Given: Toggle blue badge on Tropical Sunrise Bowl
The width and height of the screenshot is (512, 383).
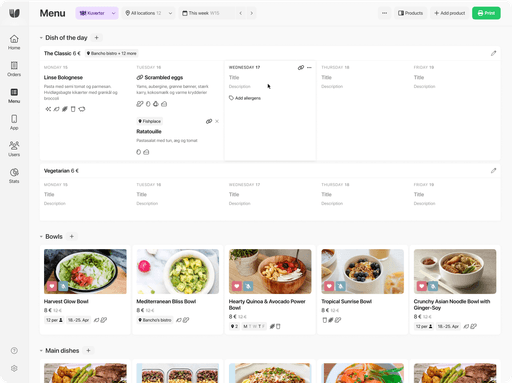Looking at the screenshot, I should pyautogui.click(x=340, y=286).
